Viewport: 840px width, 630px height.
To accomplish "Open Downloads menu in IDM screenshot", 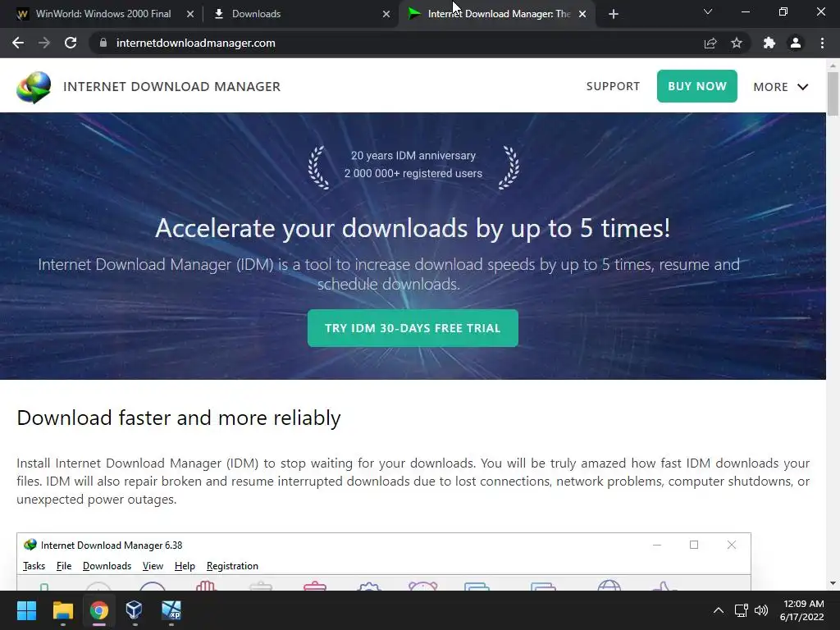I will click(x=107, y=566).
